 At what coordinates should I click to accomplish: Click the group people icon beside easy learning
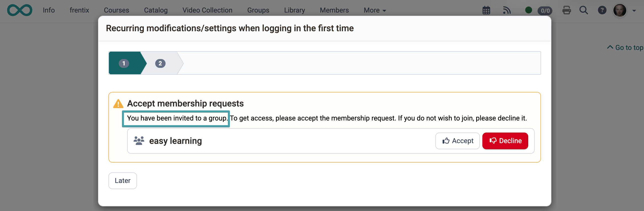click(x=139, y=141)
